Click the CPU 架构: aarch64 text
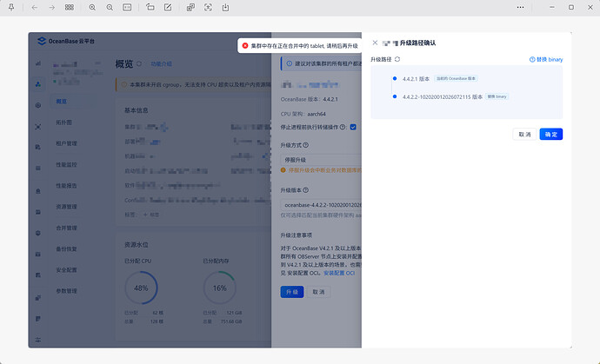The height and width of the screenshot is (364, 600). tap(303, 114)
